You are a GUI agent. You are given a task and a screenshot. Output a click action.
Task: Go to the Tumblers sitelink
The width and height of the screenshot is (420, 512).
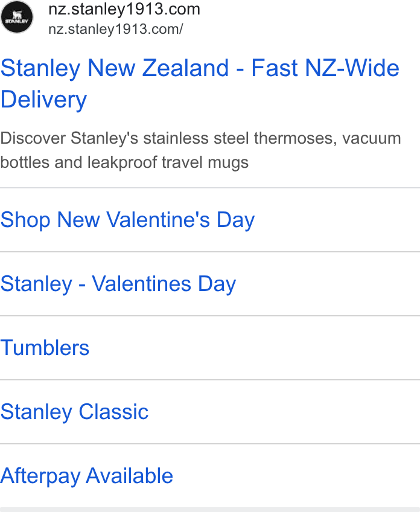pos(45,348)
